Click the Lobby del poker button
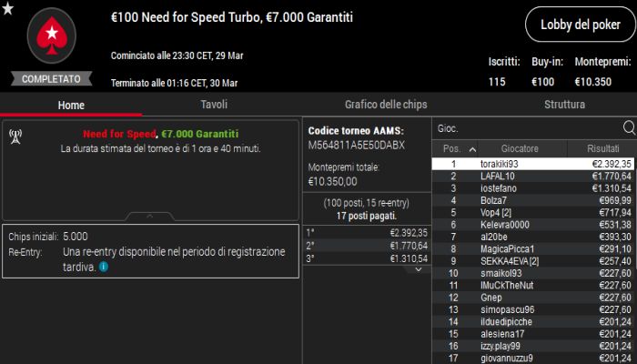The height and width of the screenshot is (364, 637). click(578, 25)
